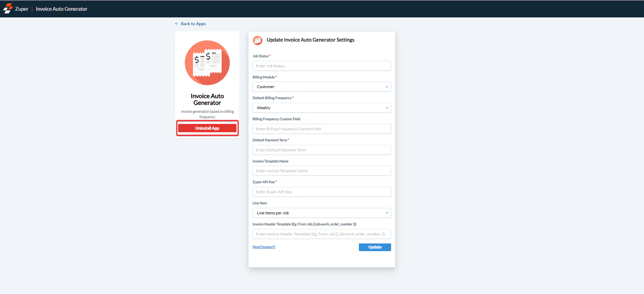Image resolution: width=644 pixels, height=294 pixels.
Task: Focus the Job Status input field
Action: (x=322, y=66)
